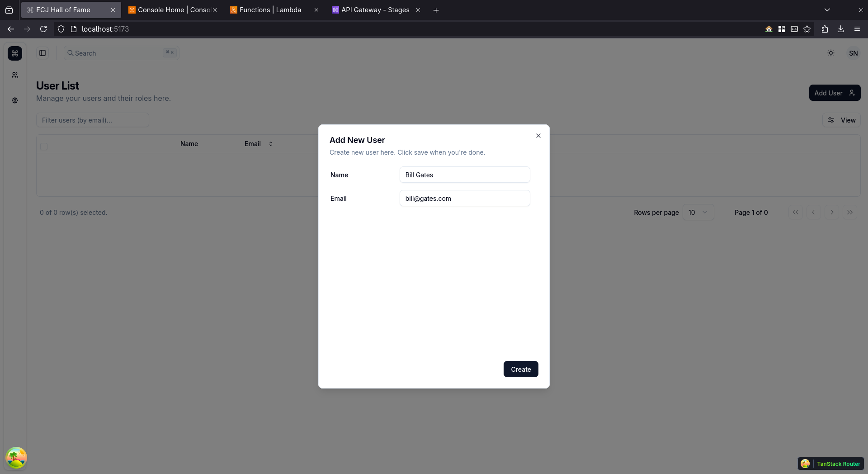The width and height of the screenshot is (868, 474).
Task: Go to previous page chevron
Action: pyautogui.click(x=814, y=212)
